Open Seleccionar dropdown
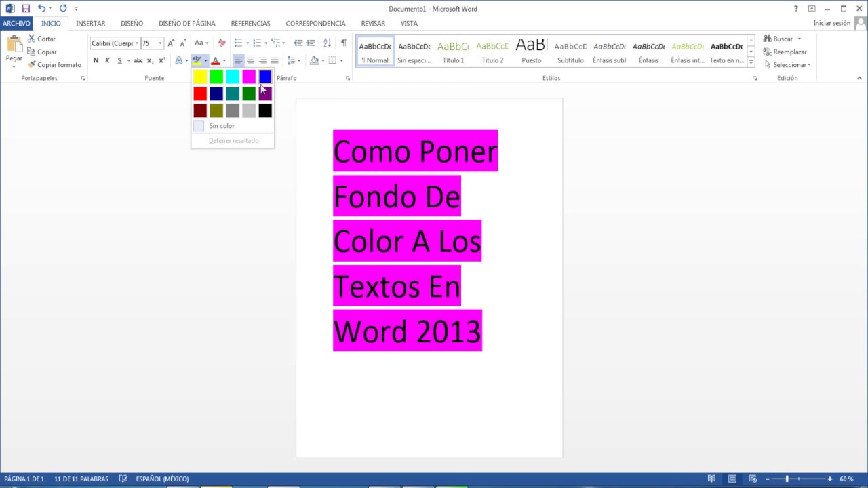This screenshot has height=488, width=868. 787,65
